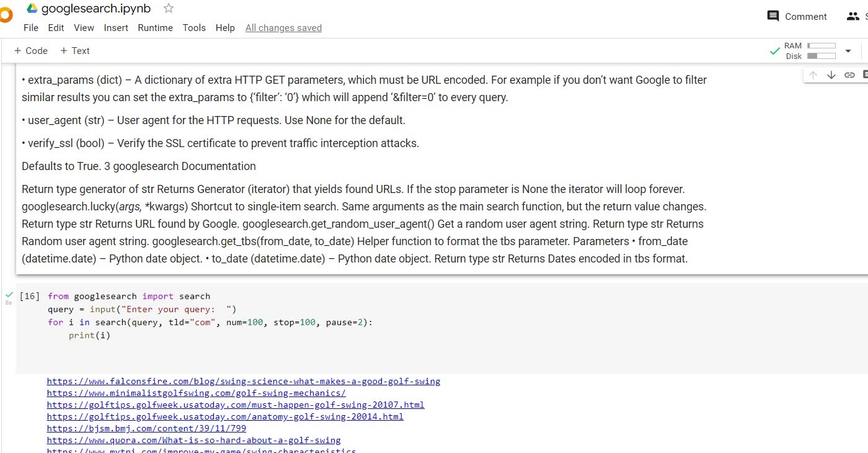Click the print(i) code line
The height and width of the screenshot is (453, 868).
point(89,336)
